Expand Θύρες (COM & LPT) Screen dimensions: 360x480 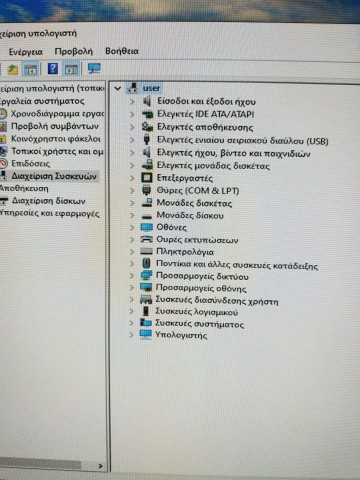132,190
